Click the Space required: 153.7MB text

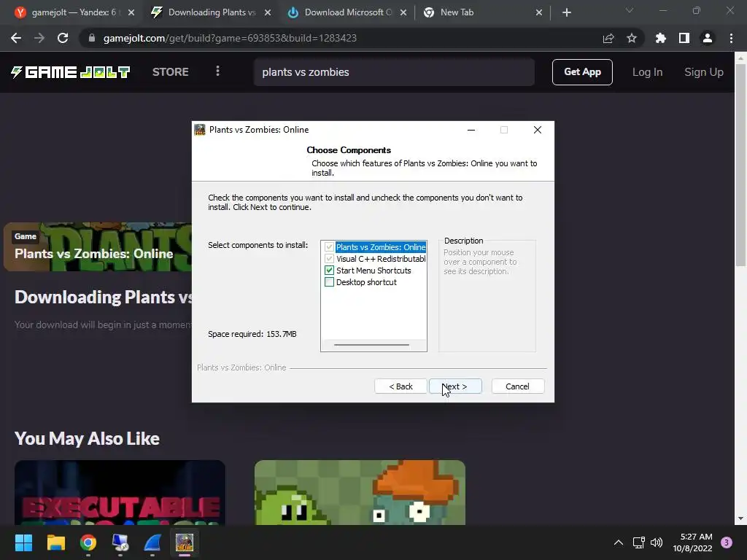coord(252,334)
